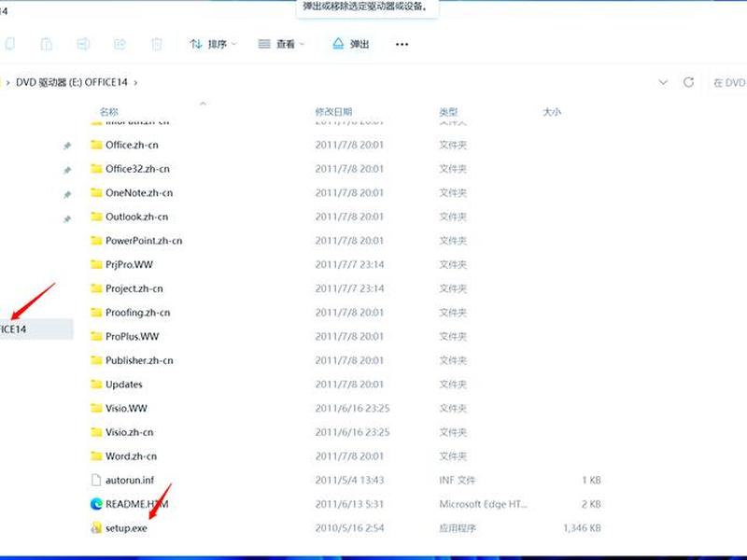Click INF 文件 type cell
This screenshot has height=560, width=747.
click(x=457, y=480)
